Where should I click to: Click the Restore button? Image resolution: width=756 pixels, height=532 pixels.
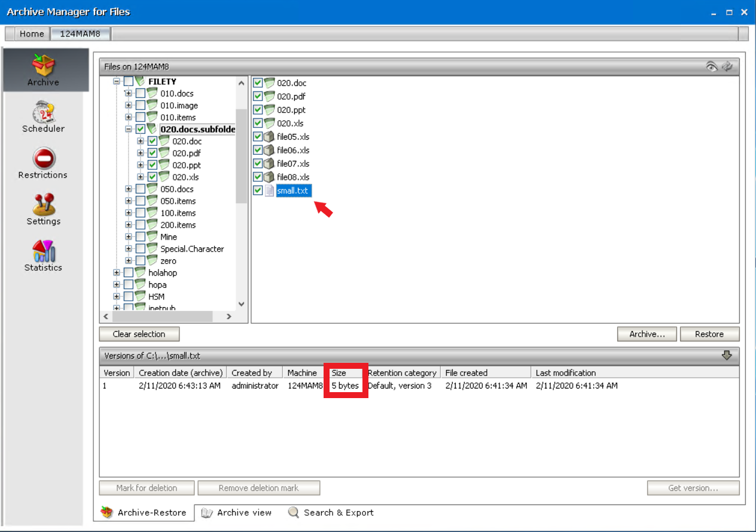(709, 334)
